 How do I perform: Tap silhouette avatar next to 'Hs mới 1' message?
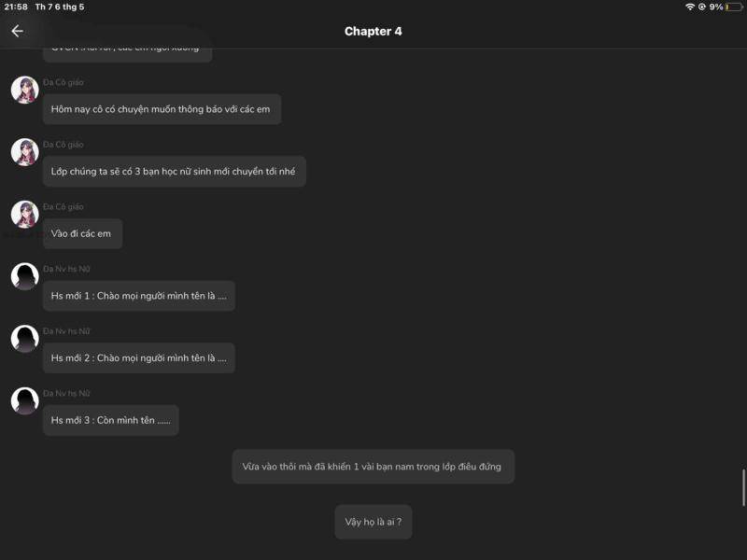click(x=25, y=276)
